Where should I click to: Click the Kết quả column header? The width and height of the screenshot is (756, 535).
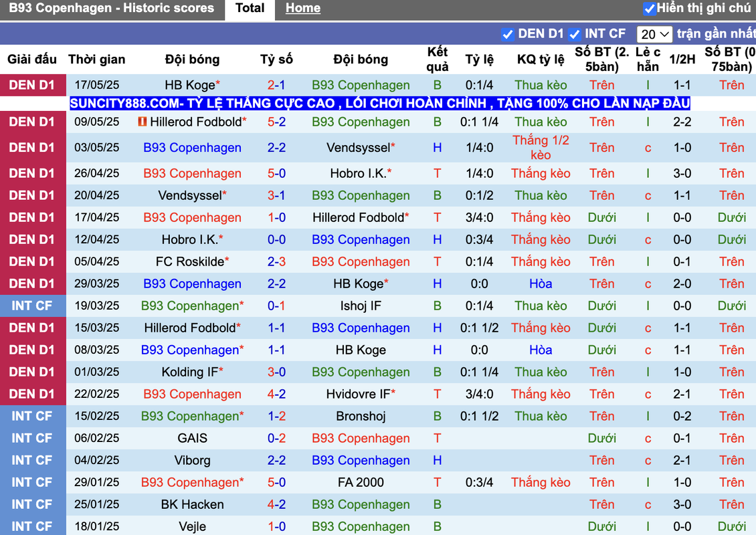pyautogui.click(x=437, y=60)
